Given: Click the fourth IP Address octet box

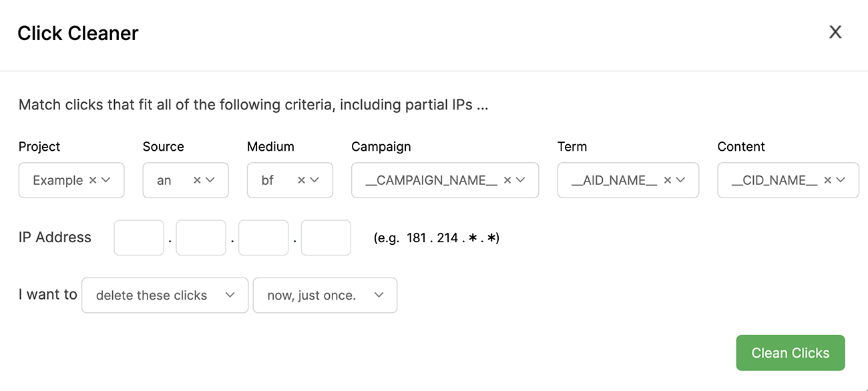Looking at the screenshot, I should pos(326,238).
